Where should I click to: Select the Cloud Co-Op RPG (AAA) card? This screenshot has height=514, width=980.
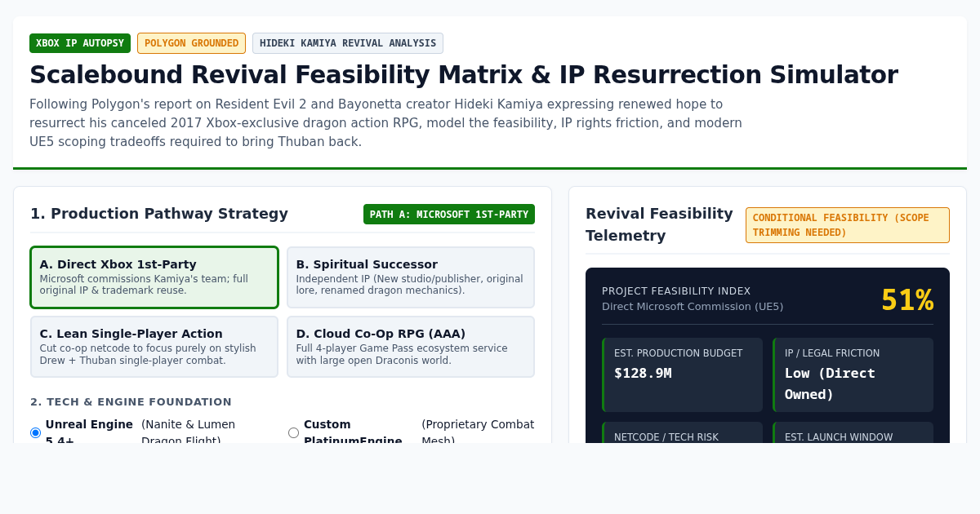click(411, 347)
